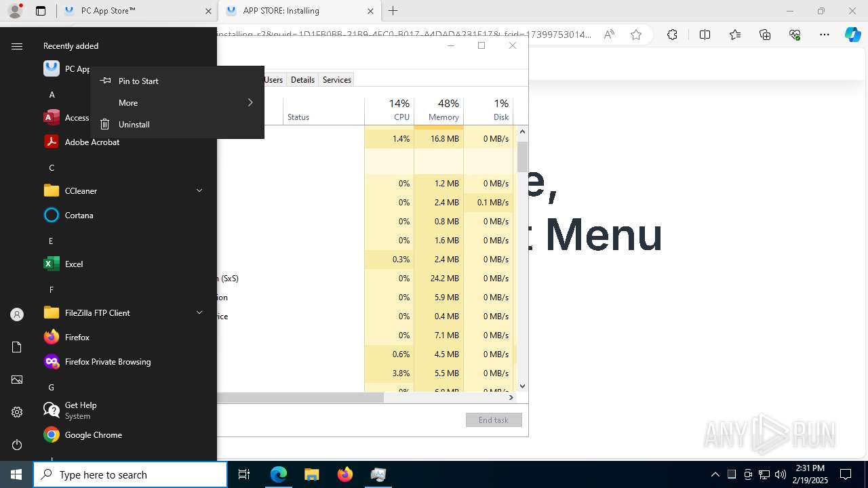
Task: Toggle Edge split screen view
Action: 705,35
